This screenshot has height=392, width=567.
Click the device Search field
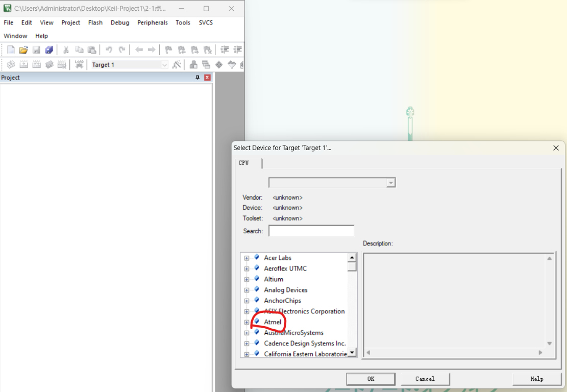(311, 231)
